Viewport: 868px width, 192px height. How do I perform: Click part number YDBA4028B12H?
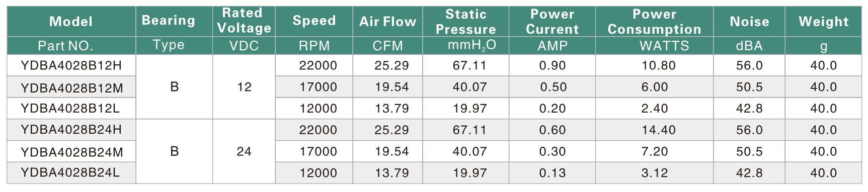(71, 65)
